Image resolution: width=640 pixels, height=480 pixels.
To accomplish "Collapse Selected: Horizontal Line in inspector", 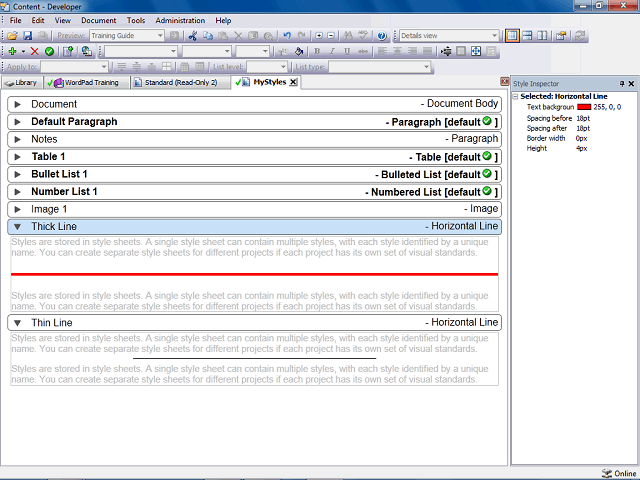I will coord(516,97).
